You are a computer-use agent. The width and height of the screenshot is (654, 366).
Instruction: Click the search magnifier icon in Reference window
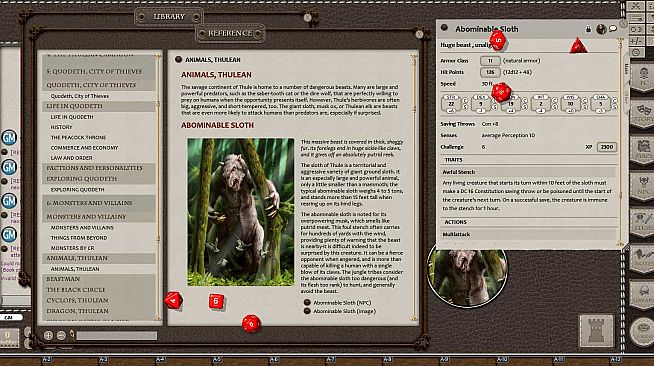point(72,335)
